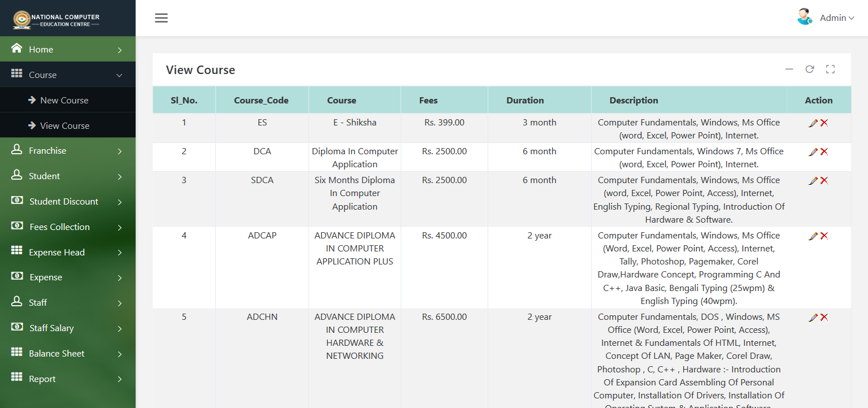Open the New Course submenu item
The height and width of the screenshot is (408, 868).
click(68, 100)
